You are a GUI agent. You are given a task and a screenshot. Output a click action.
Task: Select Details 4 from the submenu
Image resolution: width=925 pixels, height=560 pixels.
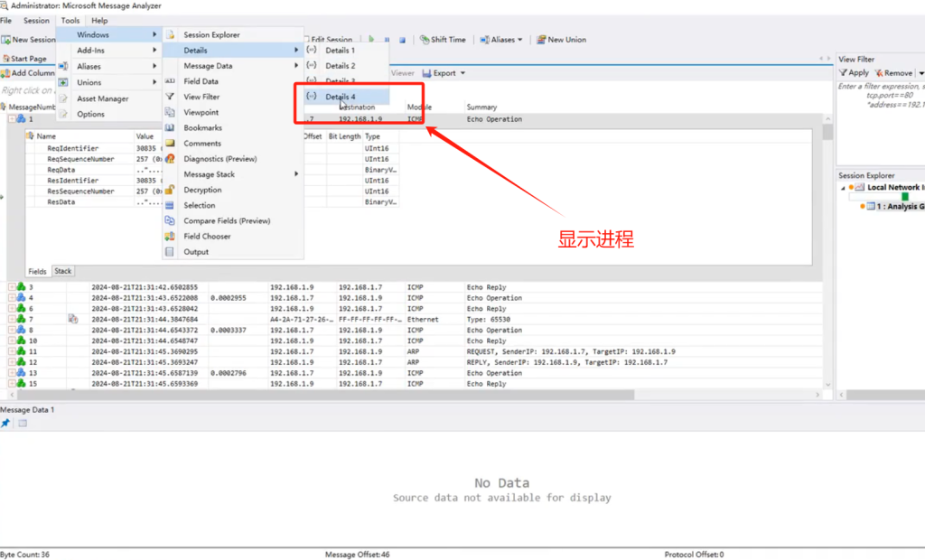coord(347,96)
